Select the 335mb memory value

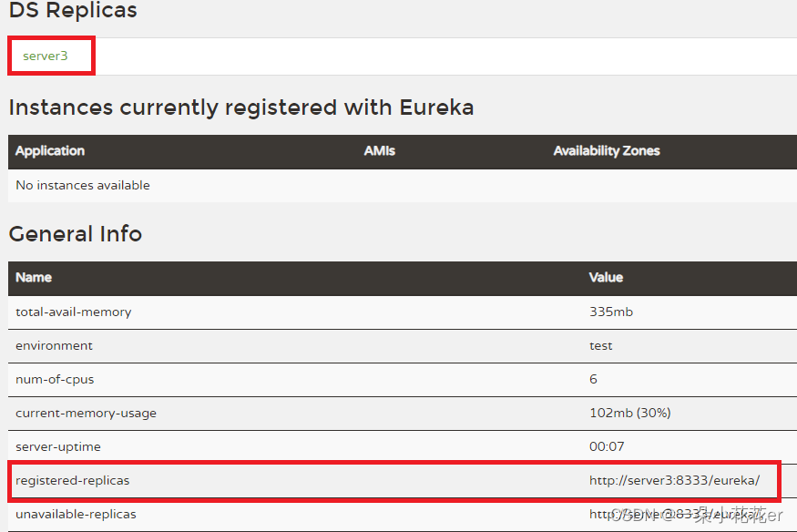(611, 312)
